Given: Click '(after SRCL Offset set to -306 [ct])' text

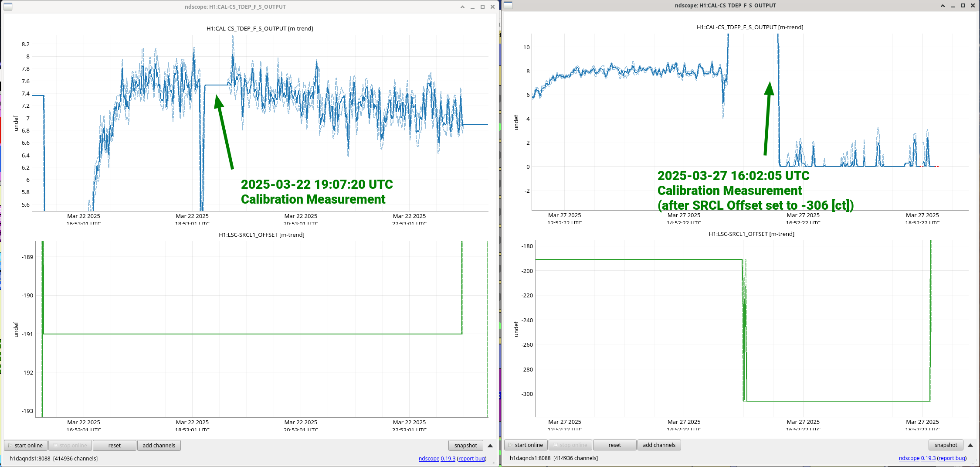Looking at the screenshot, I should (756, 205).
